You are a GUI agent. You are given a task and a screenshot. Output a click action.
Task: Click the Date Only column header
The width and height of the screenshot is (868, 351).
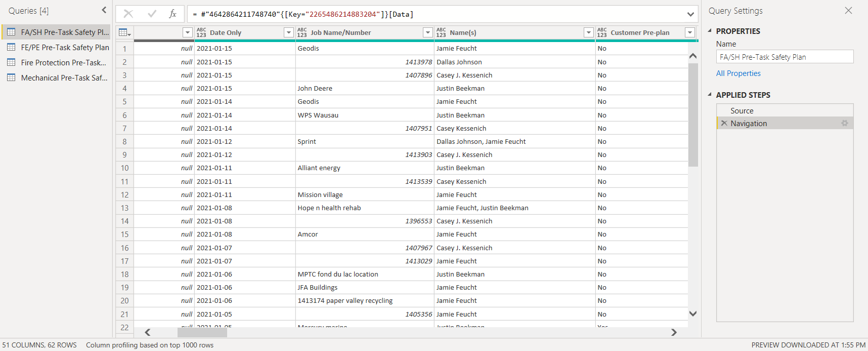point(245,32)
